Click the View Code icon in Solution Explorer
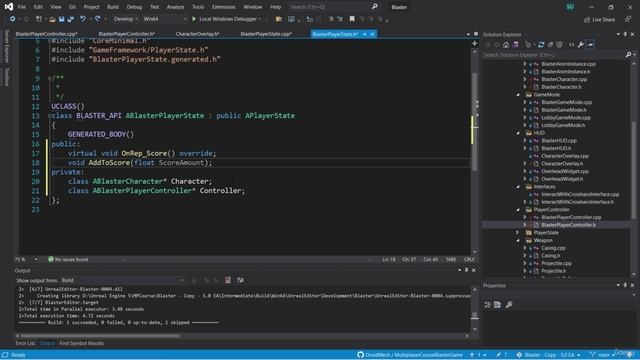 point(571,45)
